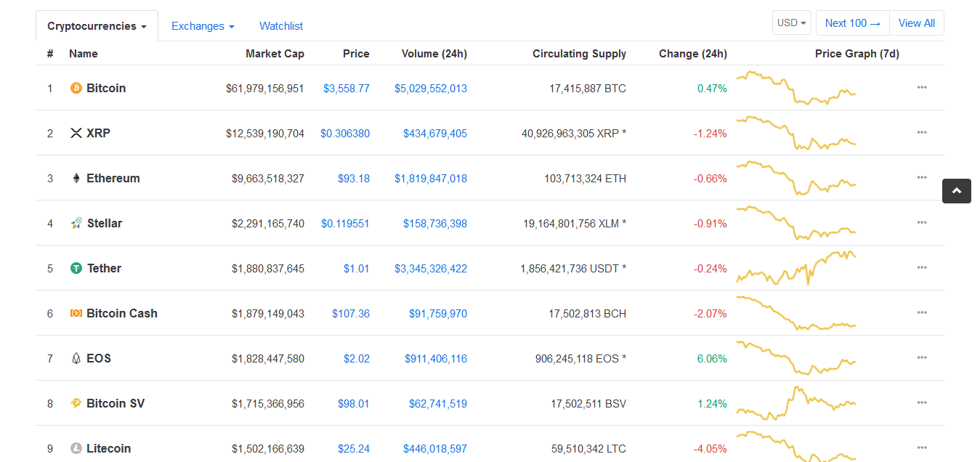980x462 pixels.
Task: Click the Litecoin logo icon
Action: tap(76, 448)
